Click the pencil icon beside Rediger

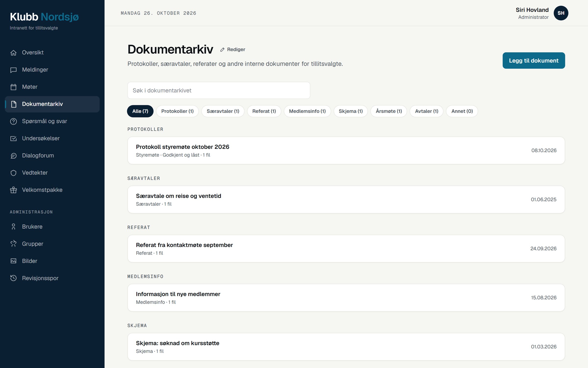[x=222, y=50]
